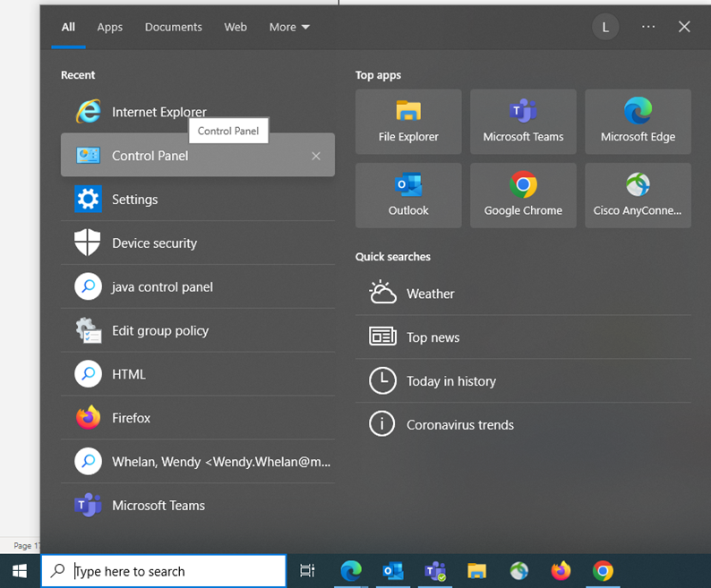Open Cisco AnyConnect tile
This screenshot has height=588, width=711.
click(638, 195)
